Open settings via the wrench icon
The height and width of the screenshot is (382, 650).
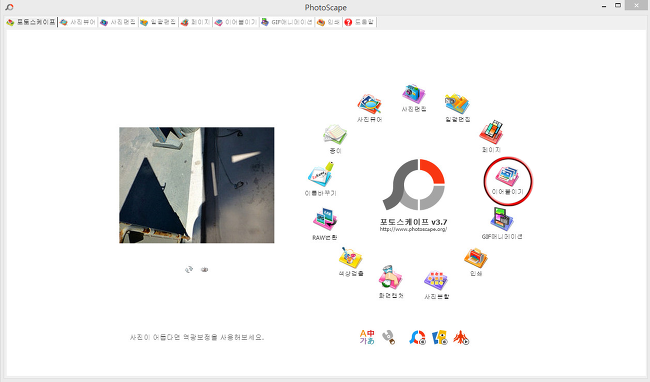pos(388,337)
